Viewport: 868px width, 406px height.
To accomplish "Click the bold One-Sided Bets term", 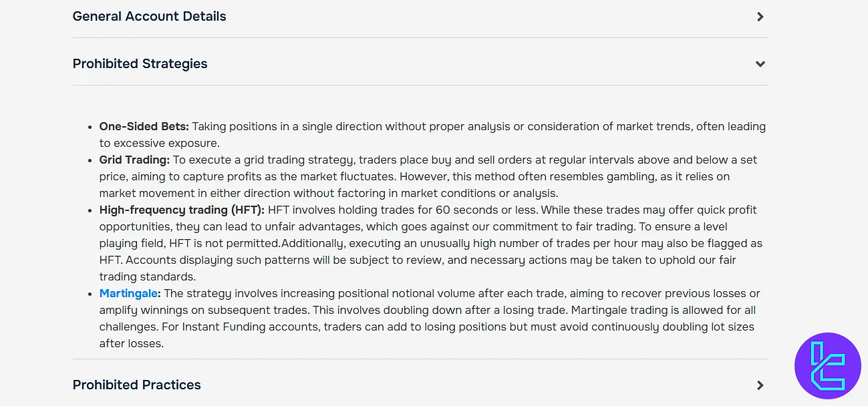I will [144, 126].
